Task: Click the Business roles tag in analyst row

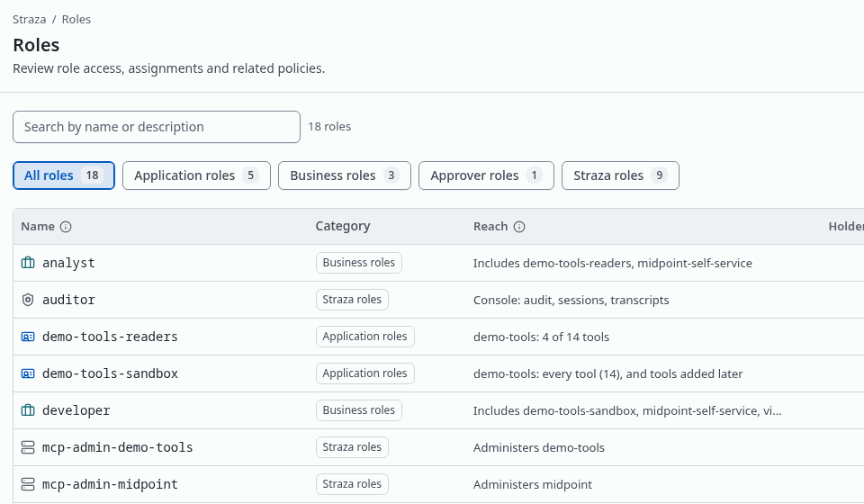Action: point(359,263)
